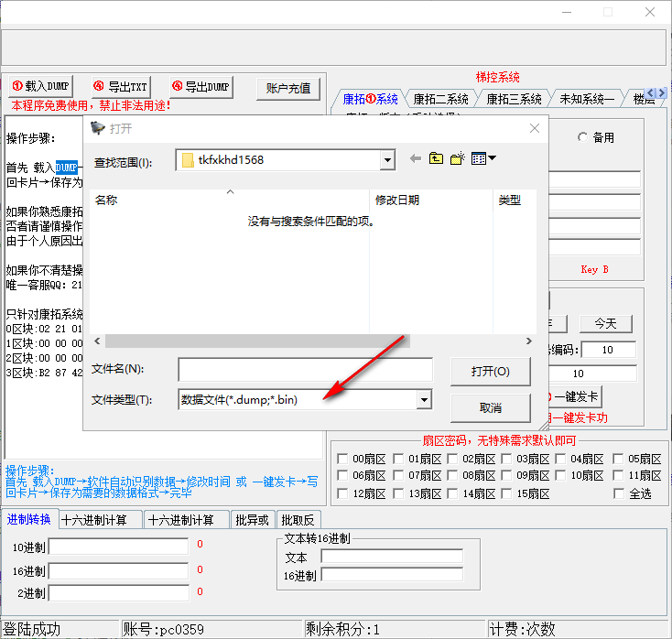672x639 pixels.
Task: Check the 全选 checkbox
Action: 618,493
